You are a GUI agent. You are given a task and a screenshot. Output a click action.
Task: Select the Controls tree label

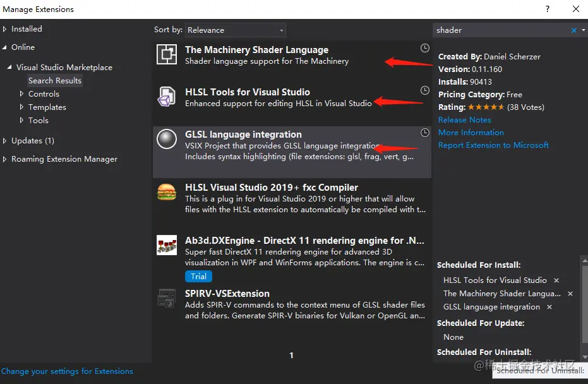click(44, 93)
